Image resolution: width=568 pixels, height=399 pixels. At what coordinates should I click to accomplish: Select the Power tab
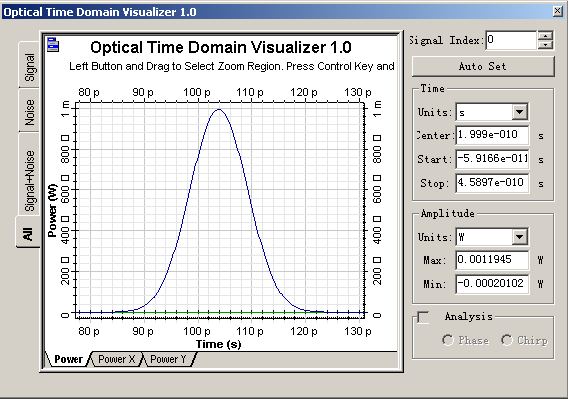[x=68, y=359]
